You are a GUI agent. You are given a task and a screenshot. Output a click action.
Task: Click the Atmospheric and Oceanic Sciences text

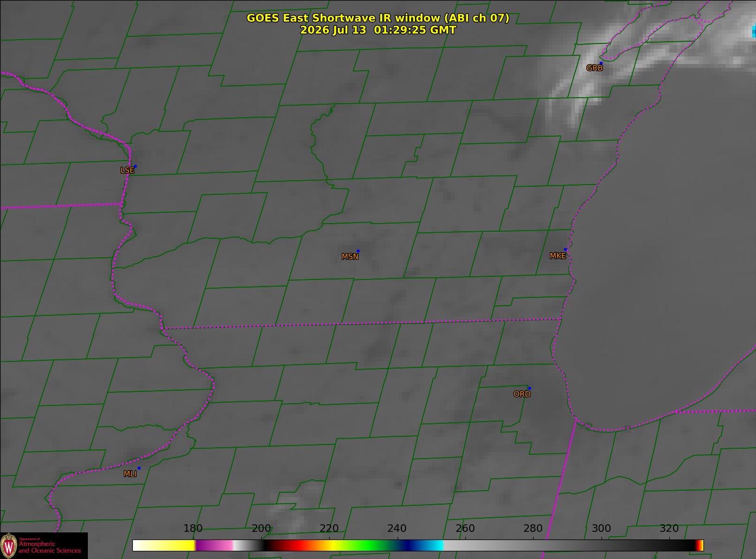point(49,547)
